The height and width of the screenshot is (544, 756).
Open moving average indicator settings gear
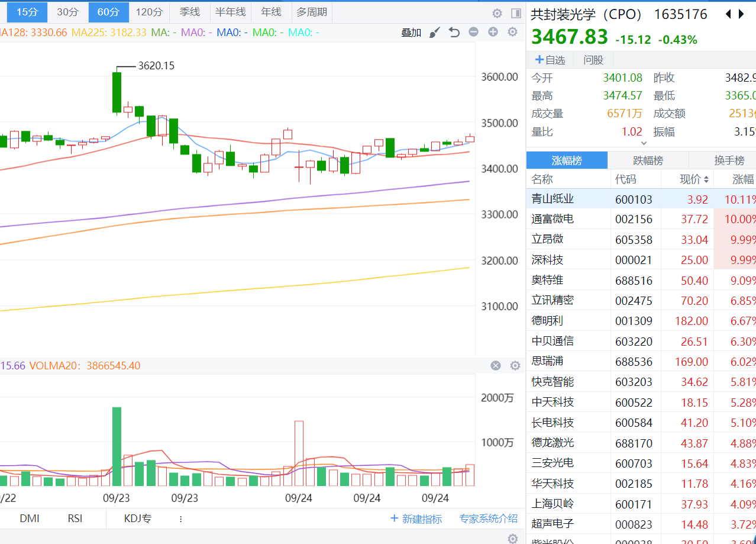click(512, 32)
